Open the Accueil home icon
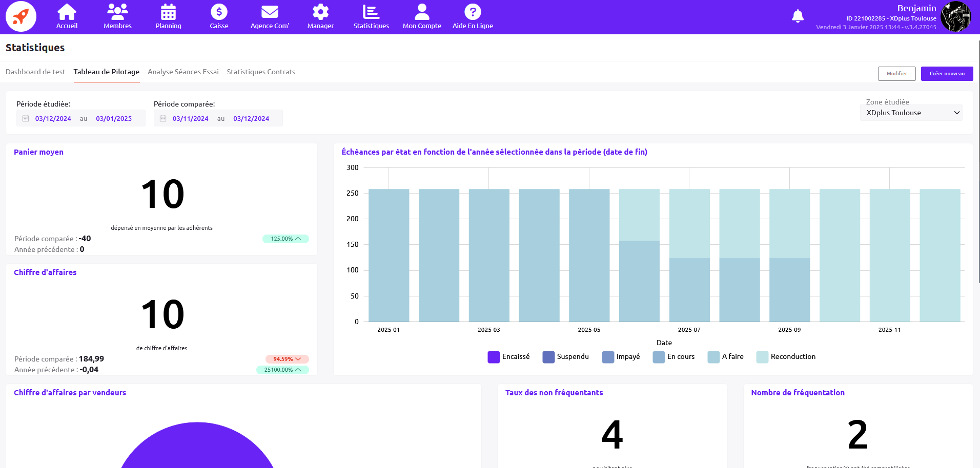980x468 pixels. pyautogui.click(x=67, y=12)
